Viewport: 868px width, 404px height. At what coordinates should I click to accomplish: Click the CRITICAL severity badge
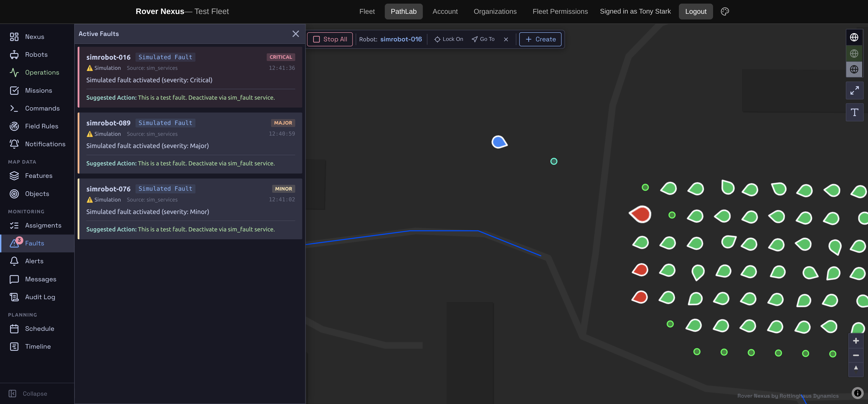(281, 57)
